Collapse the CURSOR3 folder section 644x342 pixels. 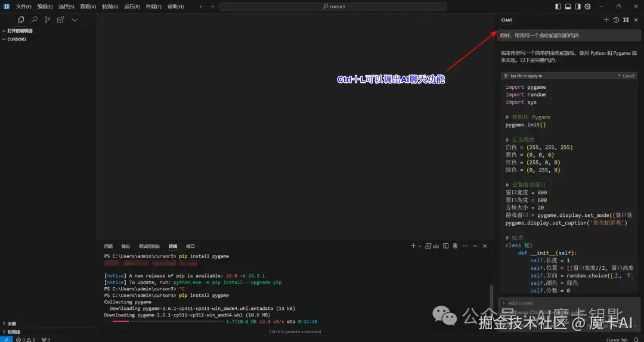[x=48, y=39]
